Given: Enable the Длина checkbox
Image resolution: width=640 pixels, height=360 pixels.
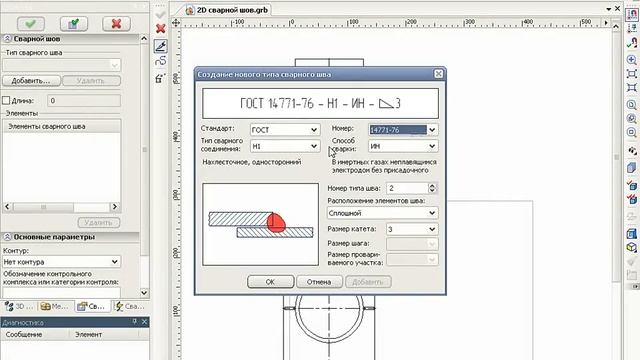Looking at the screenshot, I should [6, 100].
